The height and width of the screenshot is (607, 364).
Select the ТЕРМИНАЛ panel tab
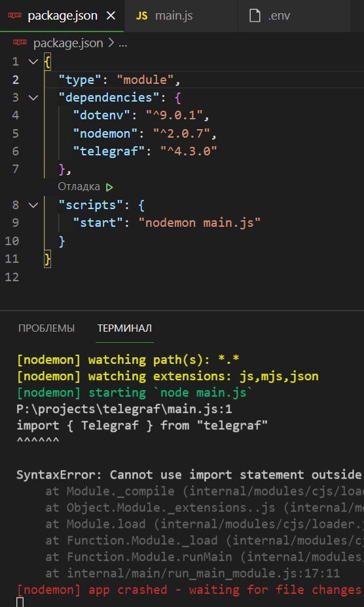124,328
